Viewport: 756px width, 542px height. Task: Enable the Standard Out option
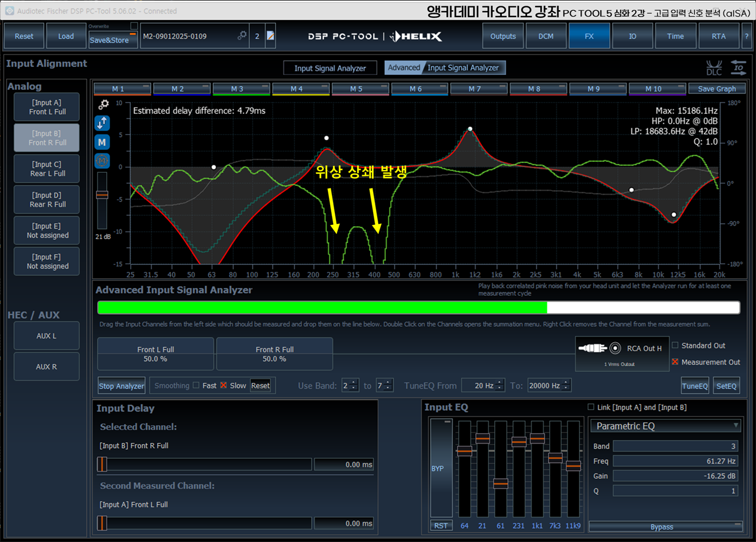pos(675,345)
